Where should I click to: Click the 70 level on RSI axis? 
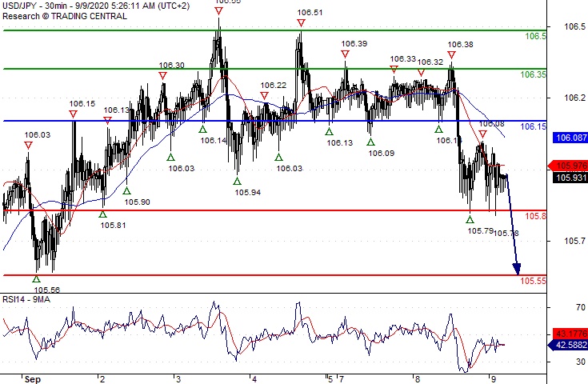(580, 307)
